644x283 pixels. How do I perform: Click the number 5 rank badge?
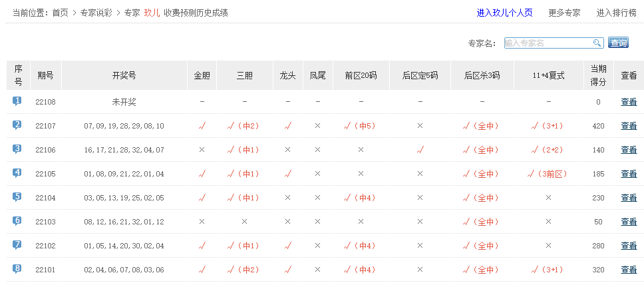pyautogui.click(x=17, y=197)
